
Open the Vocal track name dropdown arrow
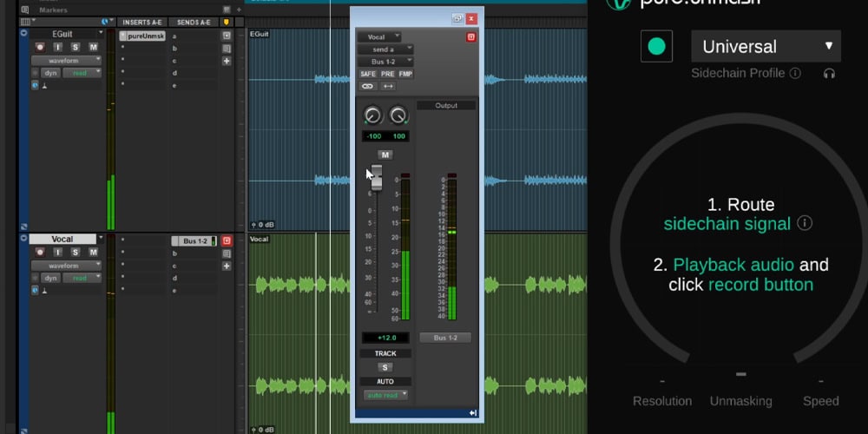click(x=100, y=240)
